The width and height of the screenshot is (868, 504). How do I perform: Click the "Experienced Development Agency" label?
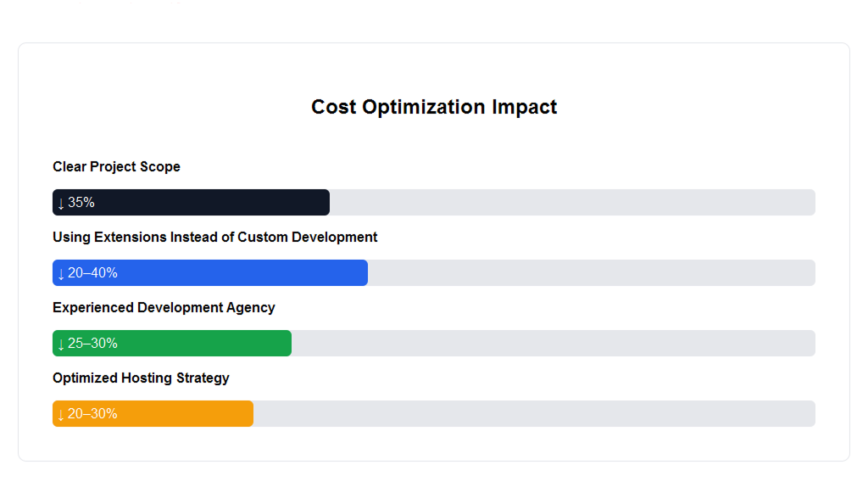[x=164, y=308]
